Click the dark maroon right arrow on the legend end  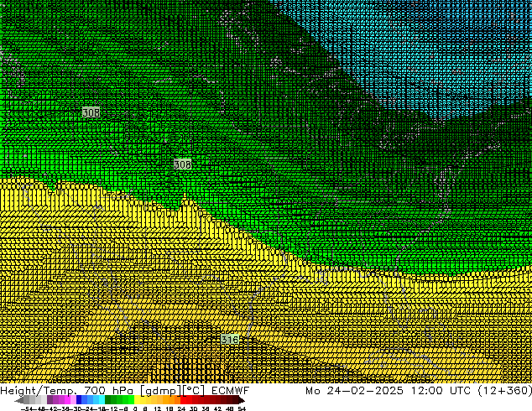click(242, 400)
